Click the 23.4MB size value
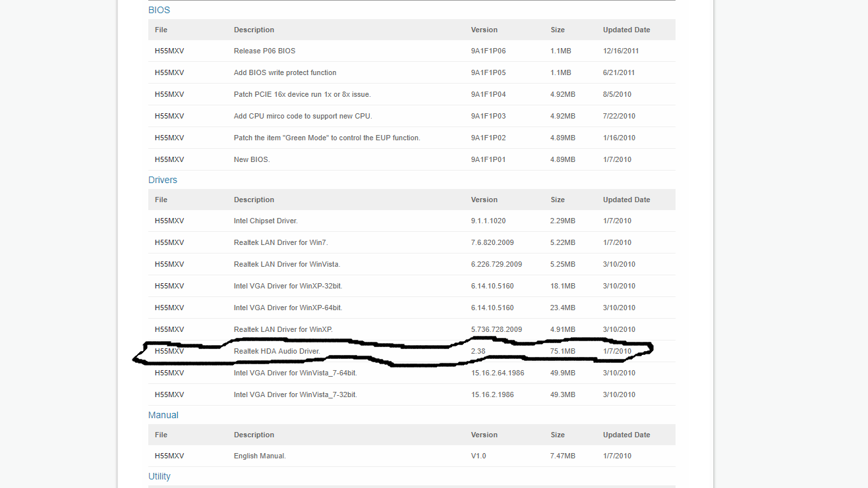Viewport: 868px width, 488px height. pos(563,308)
